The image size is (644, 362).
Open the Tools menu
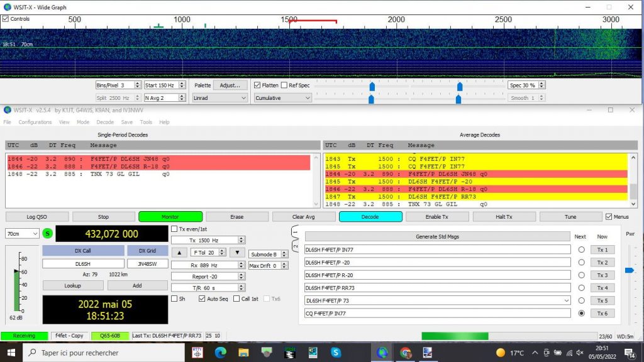coord(146,123)
